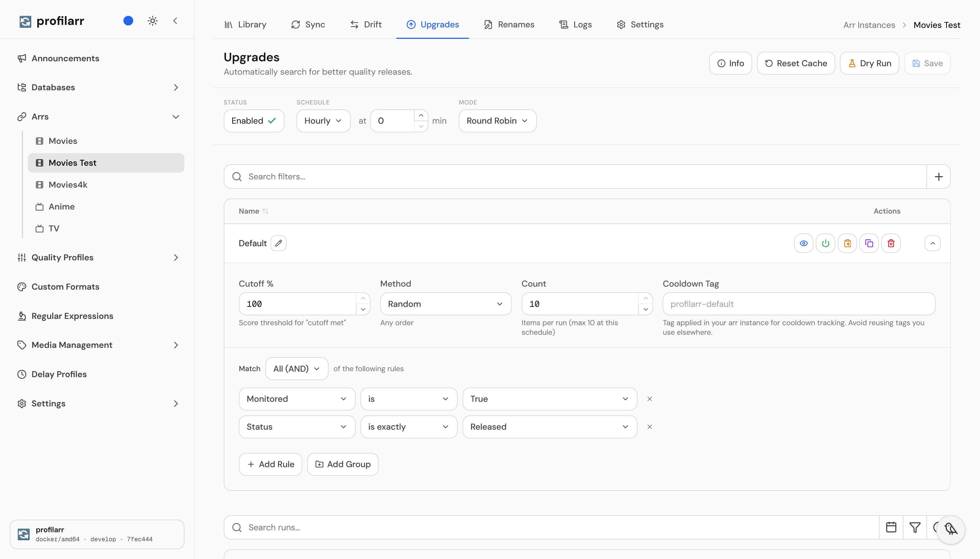980x559 pixels.
Task: Duplicate the Default filter with copy icon
Action: (869, 243)
